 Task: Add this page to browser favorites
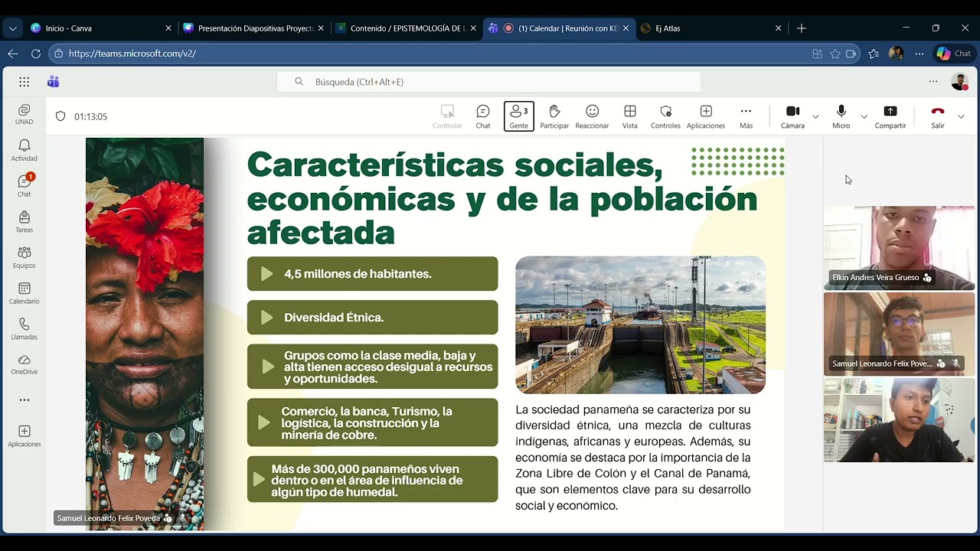[835, 54]
